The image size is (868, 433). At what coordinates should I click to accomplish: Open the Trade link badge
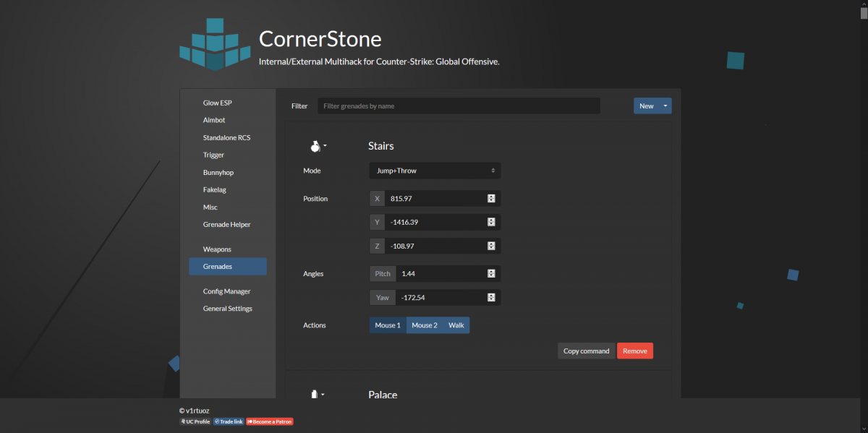pyautogui.click(x=229, y=421)
